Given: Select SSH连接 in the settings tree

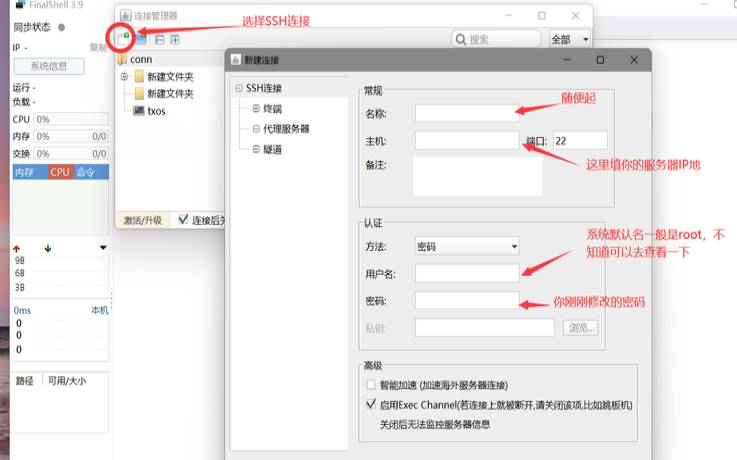Looking at the screenshot, I should [264, 88].
